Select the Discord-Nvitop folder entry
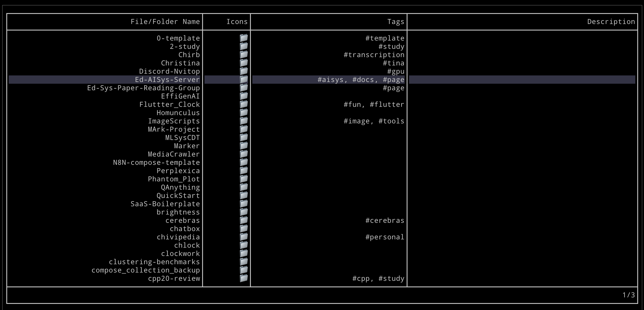The image size is (644, 310). click(169, 71)
